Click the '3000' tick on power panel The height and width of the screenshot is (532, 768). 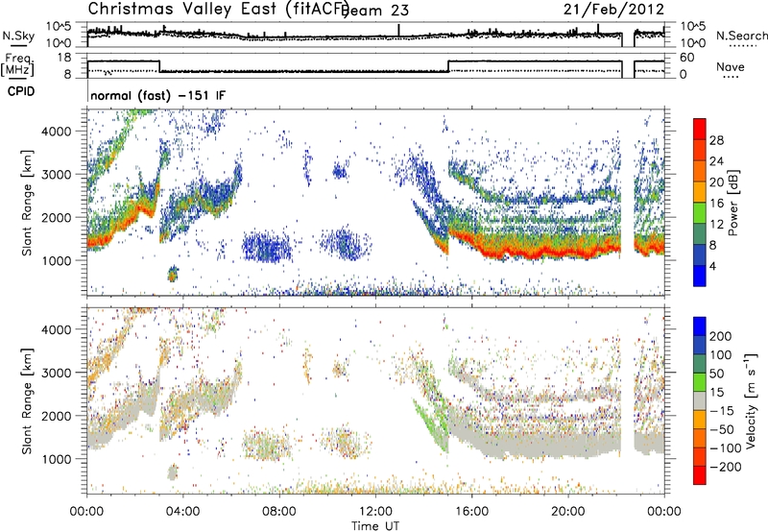(57, 175)
